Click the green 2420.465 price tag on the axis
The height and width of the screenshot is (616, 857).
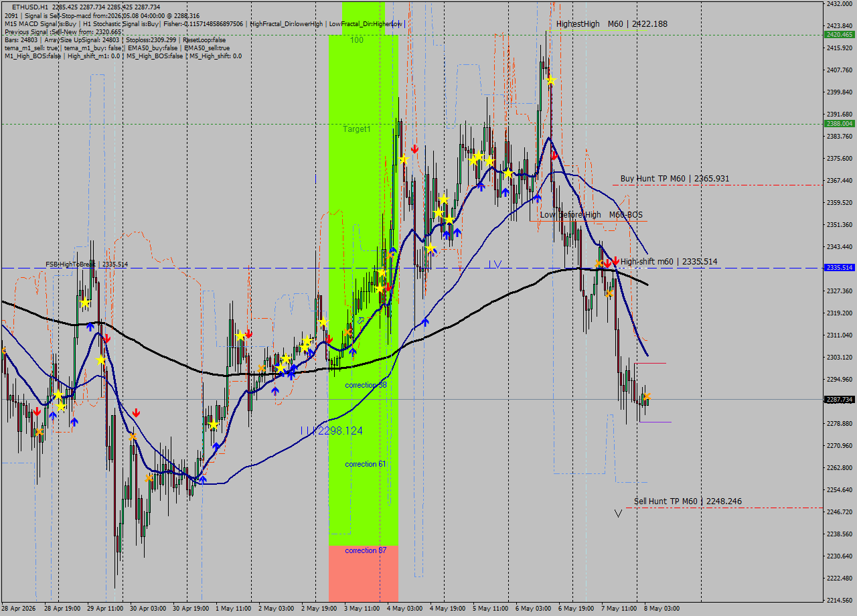coord(840,34)
